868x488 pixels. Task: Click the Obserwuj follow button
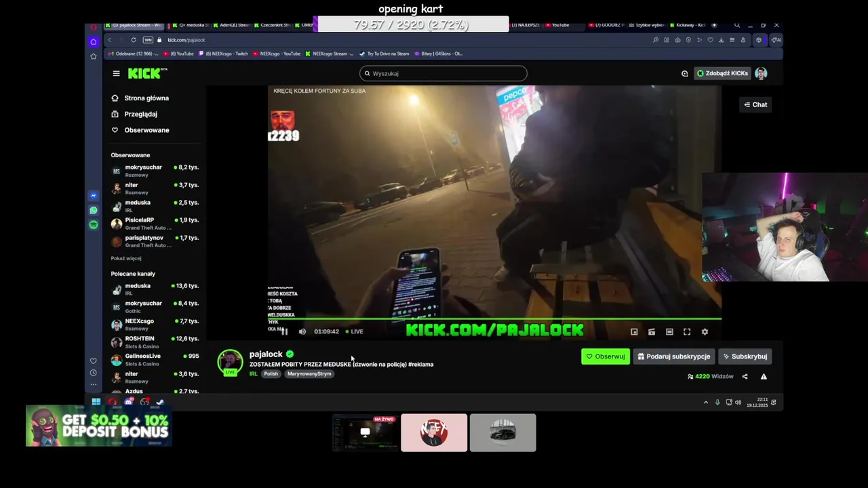tap(605, 357)
